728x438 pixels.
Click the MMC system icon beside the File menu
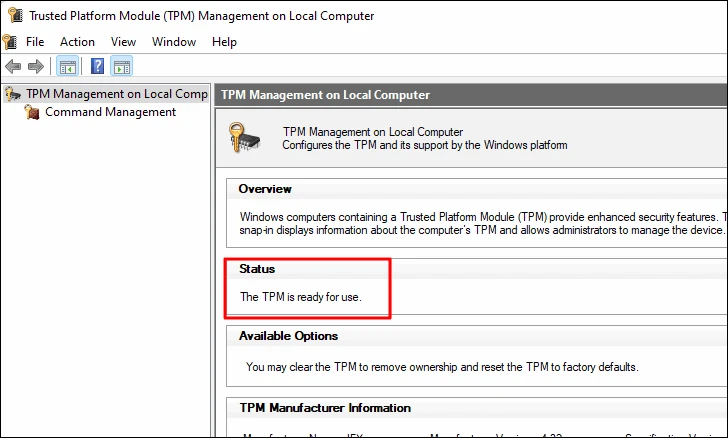coord(10,42)
